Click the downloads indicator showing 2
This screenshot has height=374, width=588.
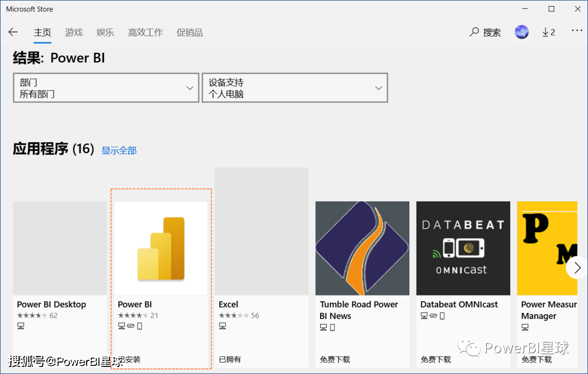548,32
